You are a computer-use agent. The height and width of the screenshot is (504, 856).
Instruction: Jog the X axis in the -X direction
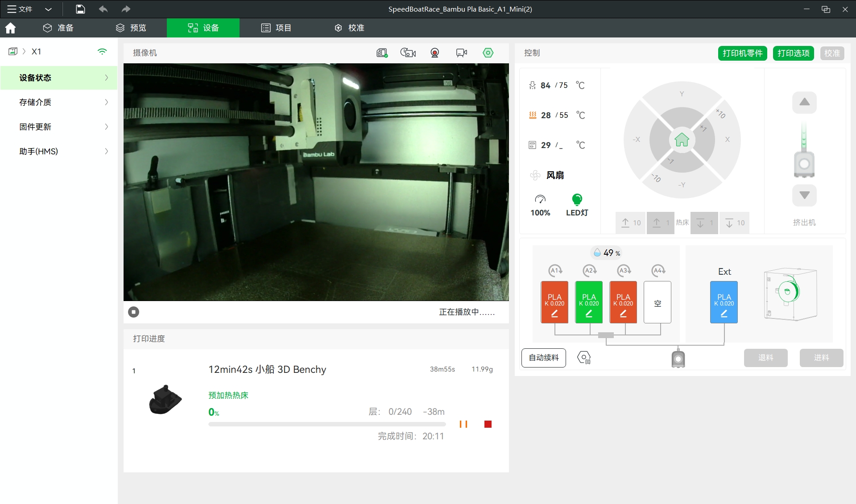click(636, 140)
